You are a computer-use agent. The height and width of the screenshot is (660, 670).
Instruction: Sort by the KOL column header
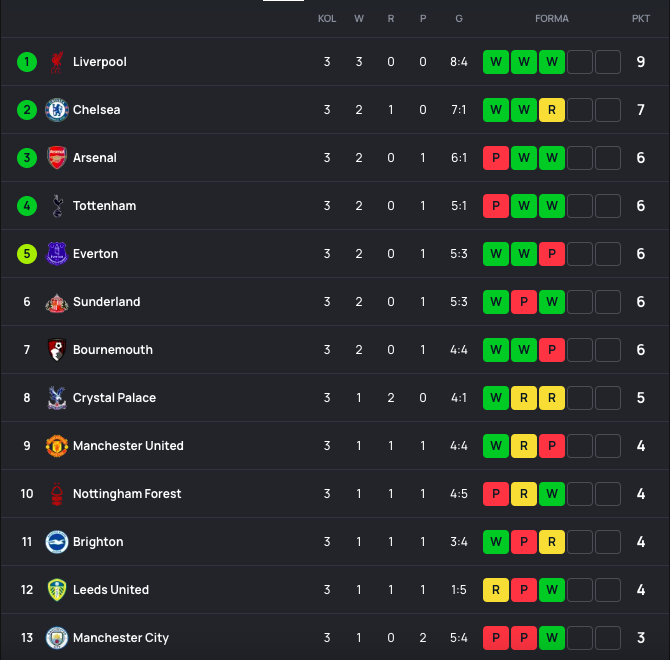[x=327, y=19]
